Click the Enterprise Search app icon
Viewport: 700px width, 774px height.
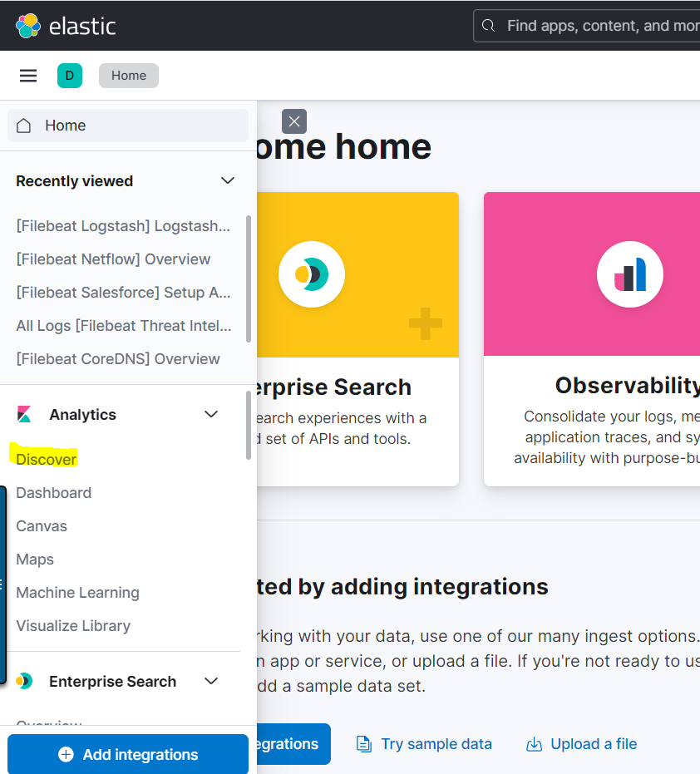click(312, 274)
